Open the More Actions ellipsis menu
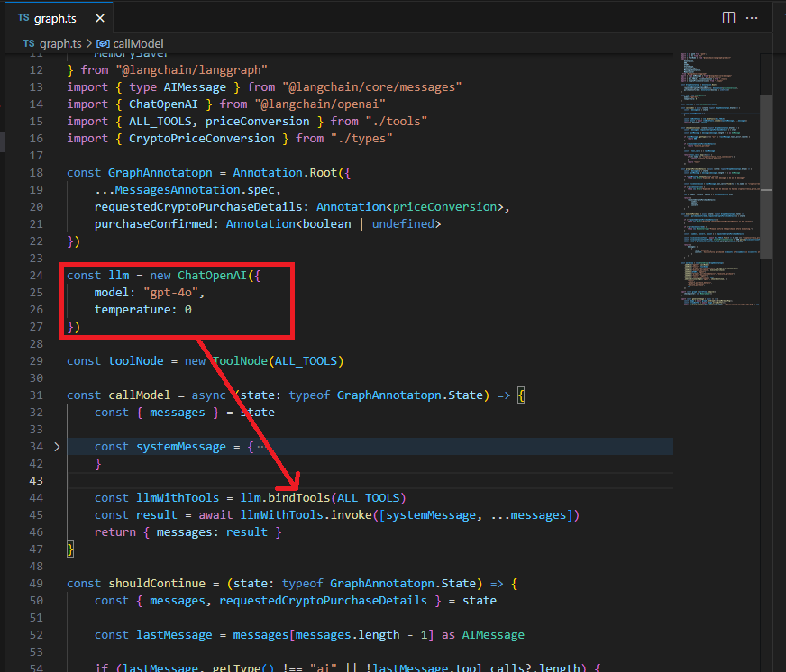The height and width of the screenshot is (672, 786). tap(752, 18)
